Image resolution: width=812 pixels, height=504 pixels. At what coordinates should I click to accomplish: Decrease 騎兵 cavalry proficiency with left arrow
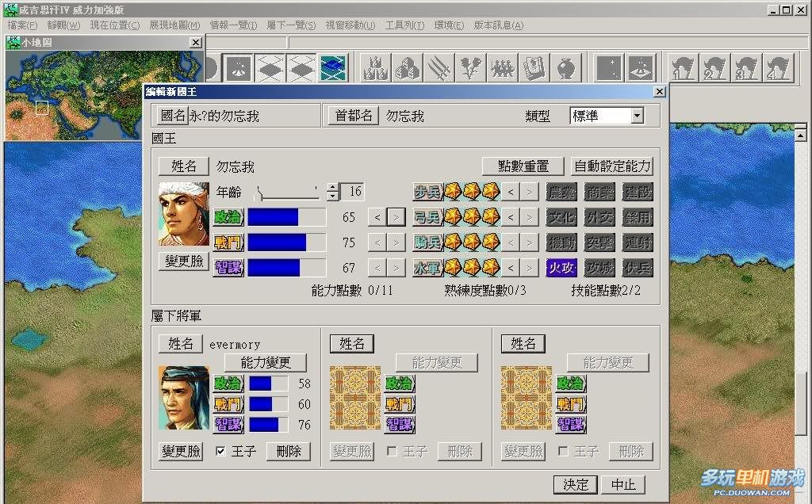pos(511,242)
